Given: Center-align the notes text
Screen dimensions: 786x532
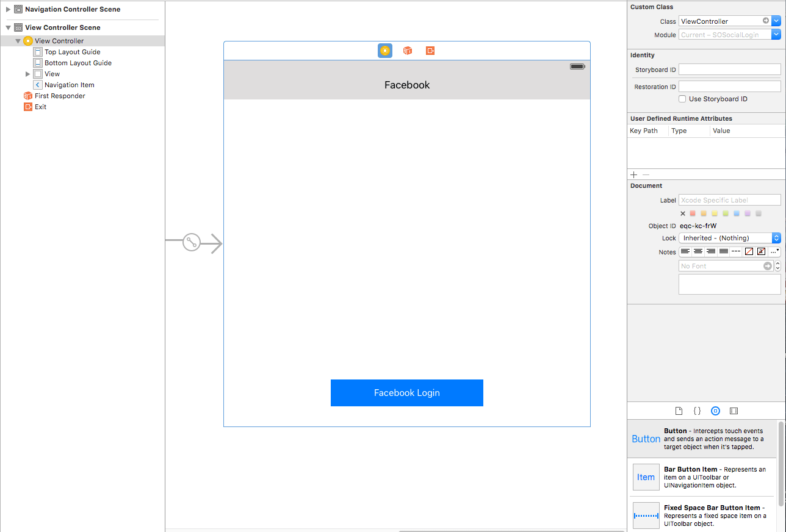Looking at the screenshot, I should pos(698,251).
